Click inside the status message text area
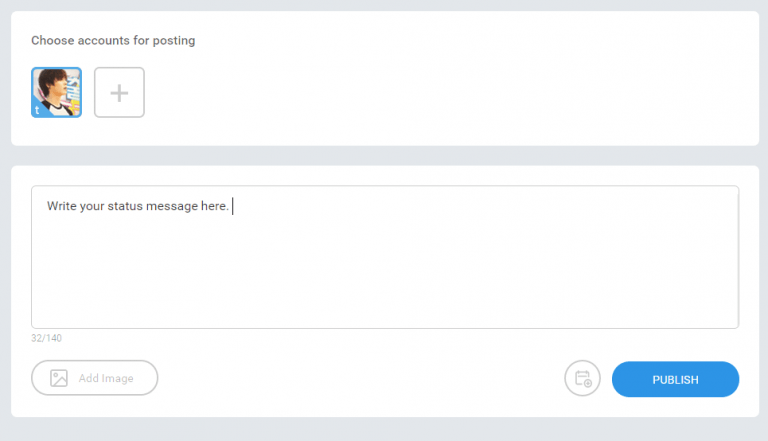The image size is (768, 441). 385,257
